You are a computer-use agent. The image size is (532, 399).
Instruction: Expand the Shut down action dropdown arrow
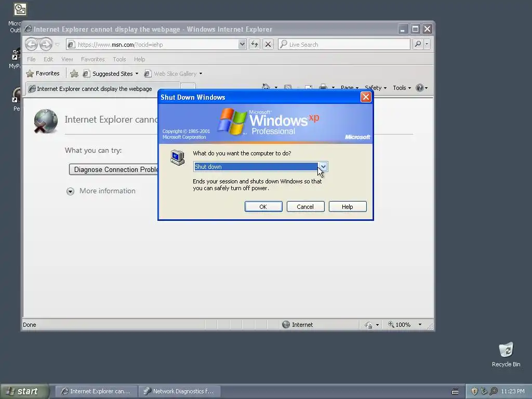click(x=323, y=167)
